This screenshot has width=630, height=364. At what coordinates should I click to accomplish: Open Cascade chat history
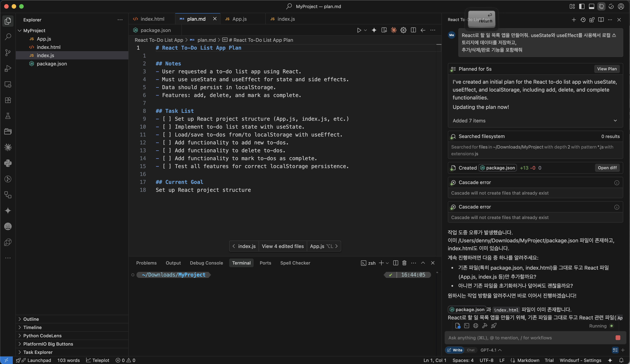pyautogui.click(x=583, y=20)
